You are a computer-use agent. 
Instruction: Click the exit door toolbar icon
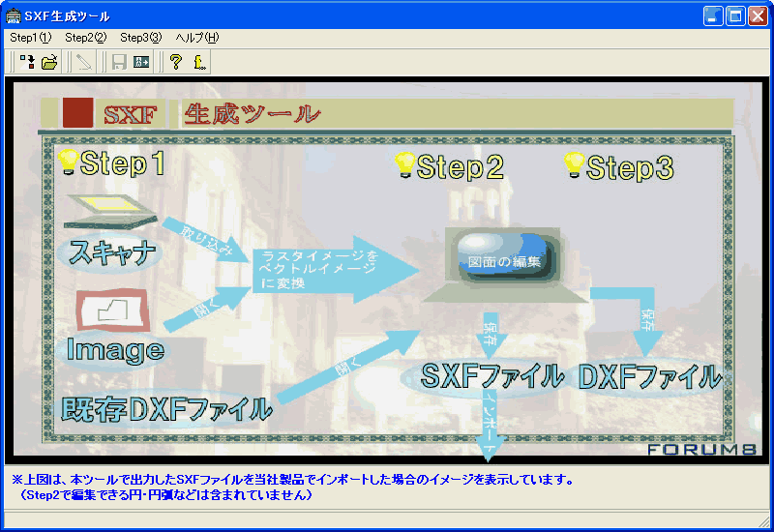(141, 62)
